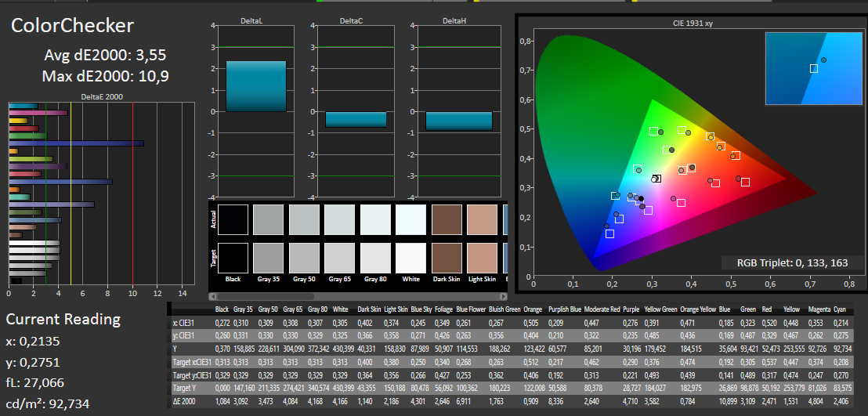Click the DeltaH bar in its chart
Viewport: 868px width, 416px height.
point(458,121)
